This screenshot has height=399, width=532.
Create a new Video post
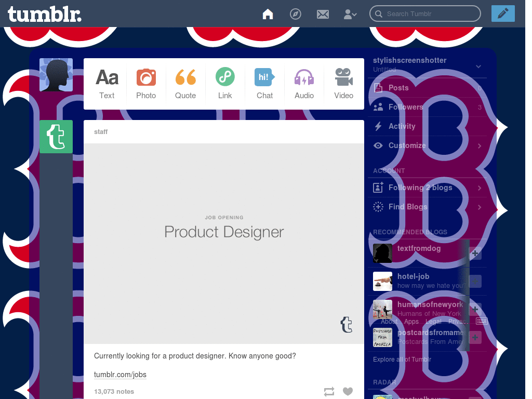click(344, 84)
